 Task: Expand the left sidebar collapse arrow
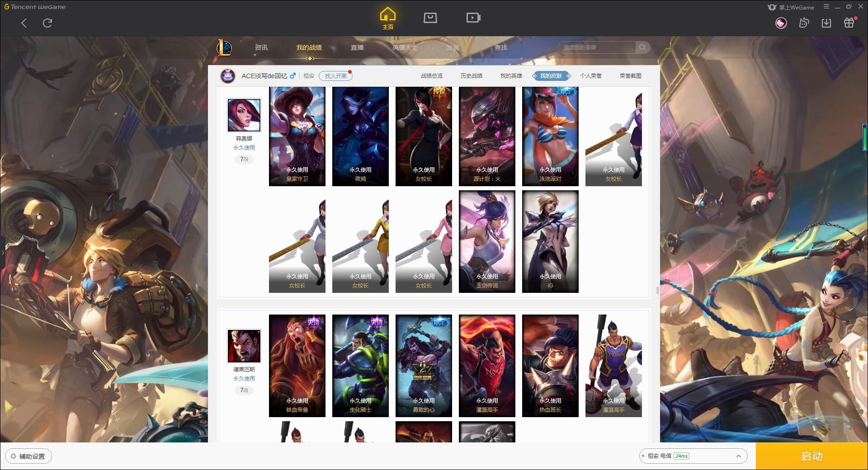point(2,252)
